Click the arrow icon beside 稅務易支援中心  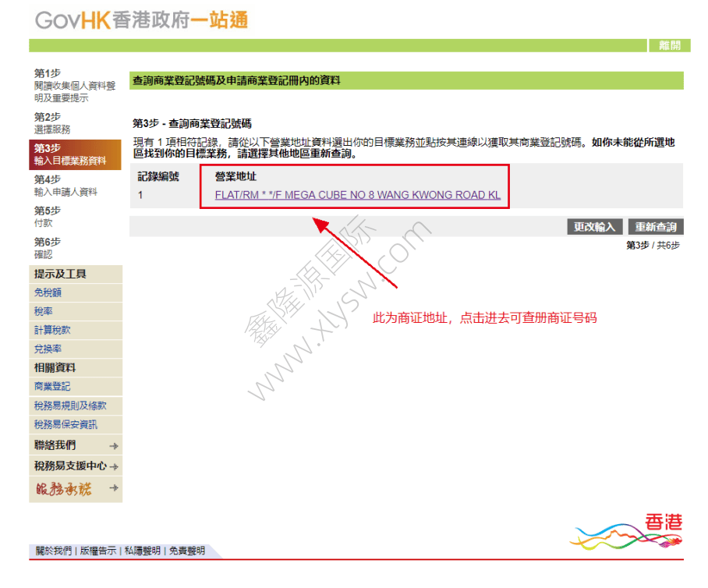click(x=114, y=467)
